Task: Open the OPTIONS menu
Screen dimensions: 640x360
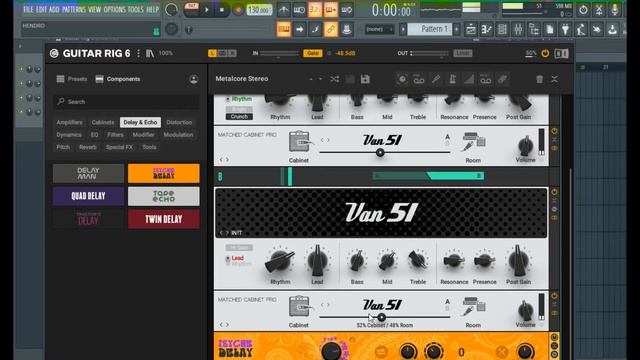Action: click(x=115, y=9)
